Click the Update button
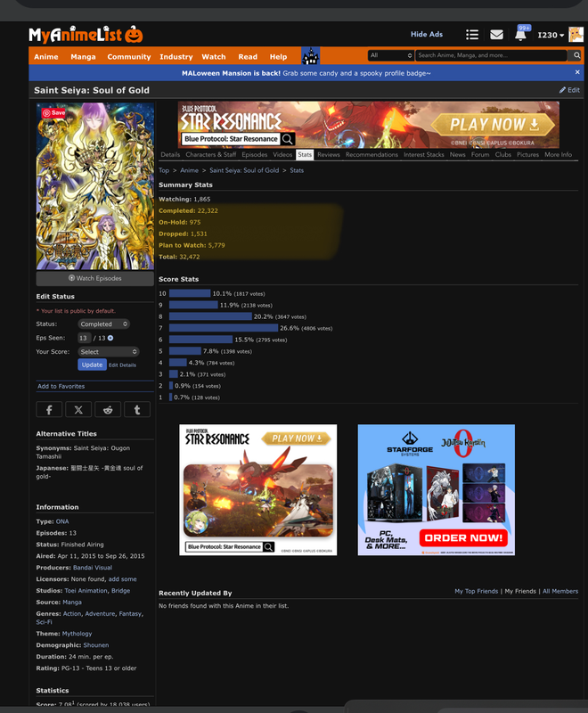588x713 pixels. tap(93, 365)
